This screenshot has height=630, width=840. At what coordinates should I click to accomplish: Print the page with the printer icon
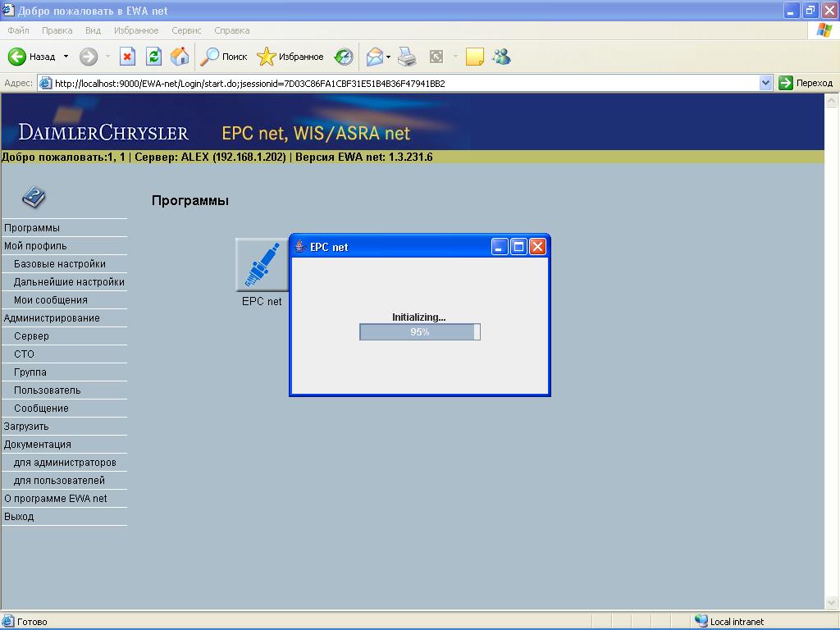pyautogui.click(x=407, y=57)
